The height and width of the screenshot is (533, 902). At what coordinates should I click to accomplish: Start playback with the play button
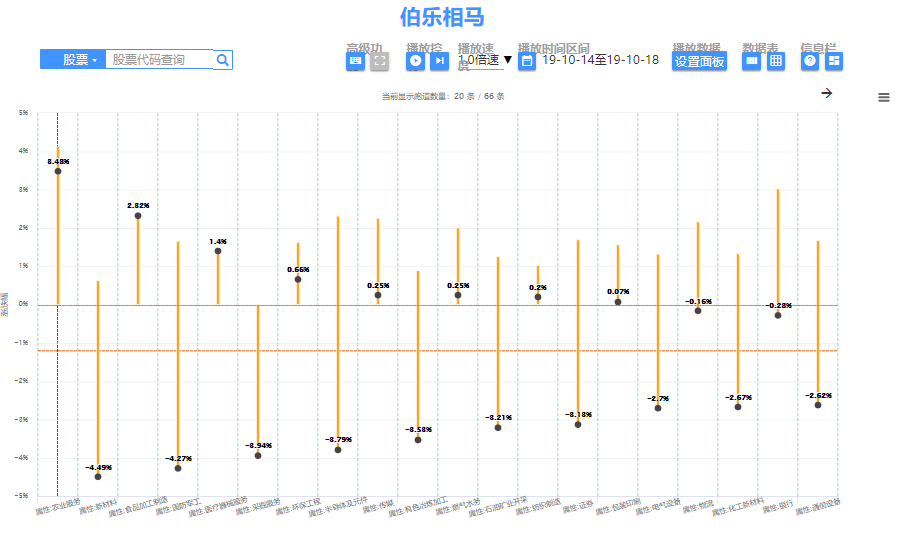415,61
